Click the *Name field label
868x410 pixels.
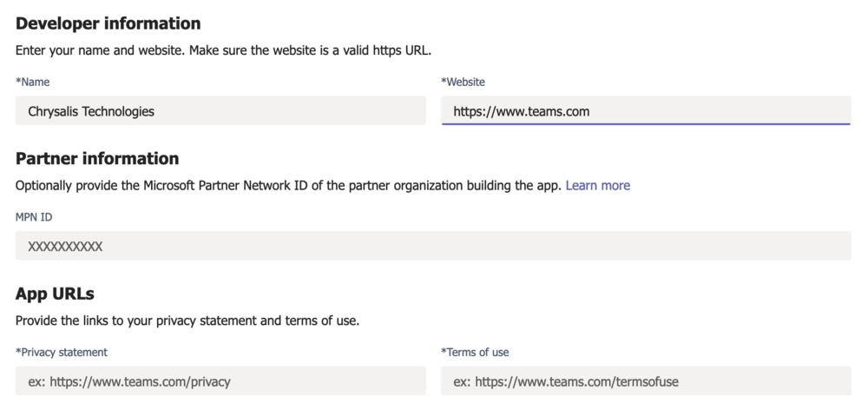tap(33, 82)
